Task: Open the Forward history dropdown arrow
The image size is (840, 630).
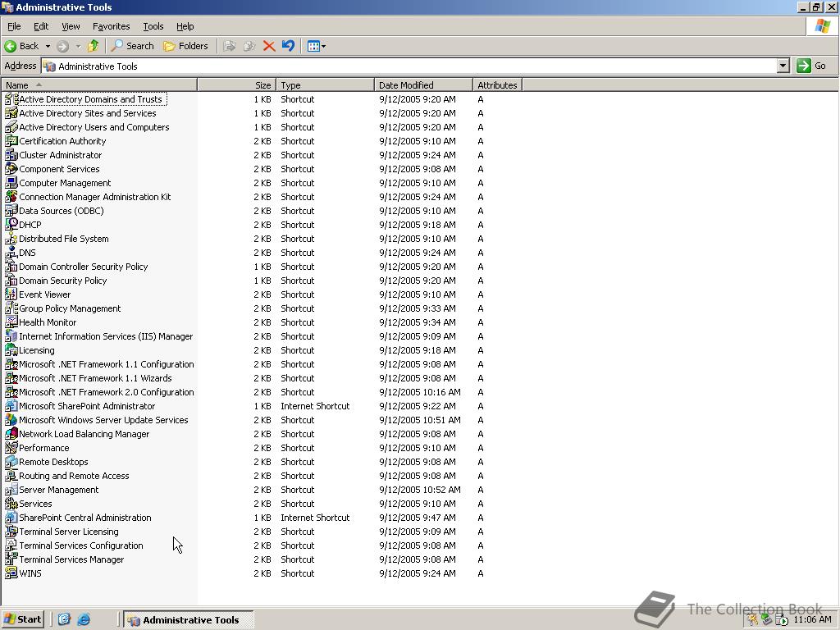Action: (78, 46)
